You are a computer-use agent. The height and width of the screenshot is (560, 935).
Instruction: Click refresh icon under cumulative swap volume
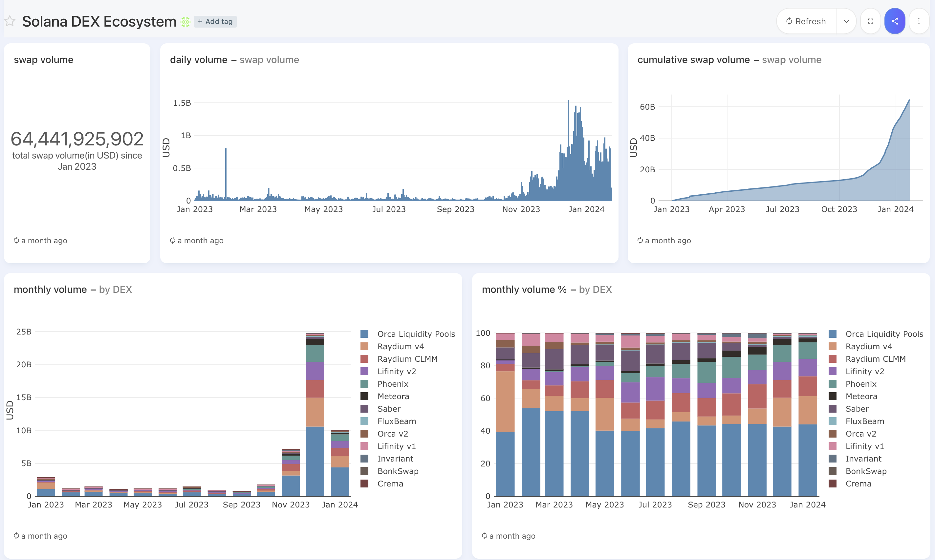click(640, 240)
